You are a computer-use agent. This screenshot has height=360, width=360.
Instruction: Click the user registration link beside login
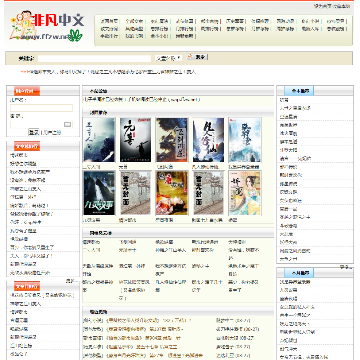click(x=52, y=133)
